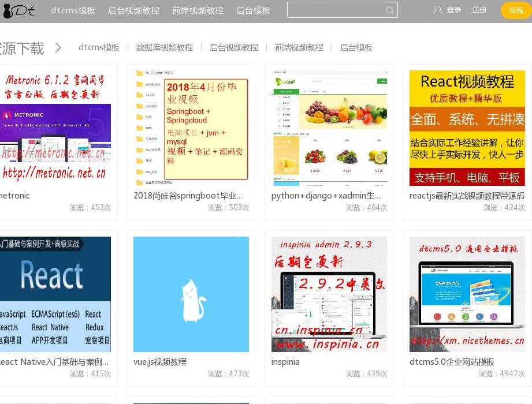The width and height of the screenshot is (532, 404).
Task: Click the 2018尚硅谷springboot毕业 title link
Action: click(x=188, y=196)
